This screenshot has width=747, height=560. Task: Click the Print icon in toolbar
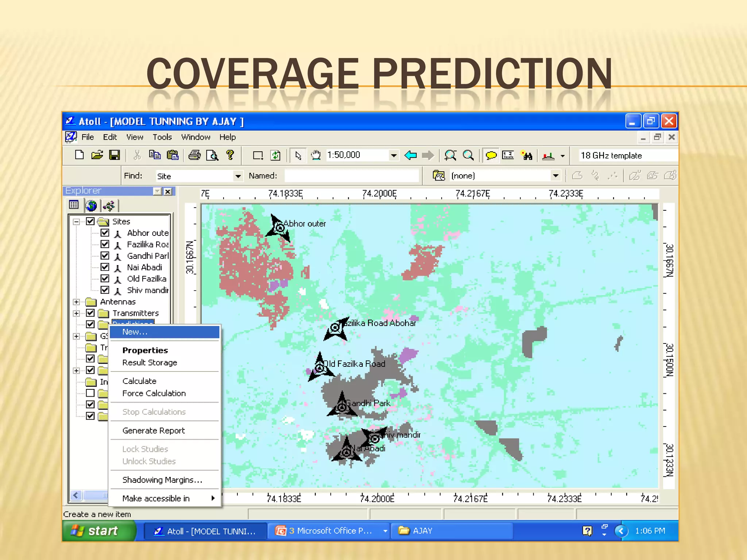coord(194,155)
